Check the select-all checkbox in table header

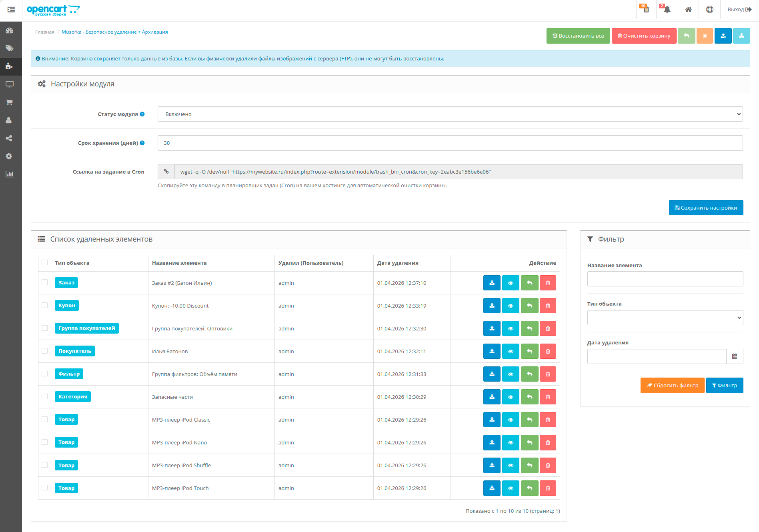point(45,263)
